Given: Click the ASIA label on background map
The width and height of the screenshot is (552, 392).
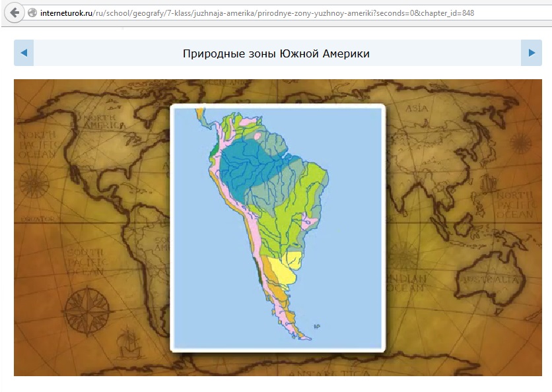Looking at the screenshot, I should pos(417,108).
